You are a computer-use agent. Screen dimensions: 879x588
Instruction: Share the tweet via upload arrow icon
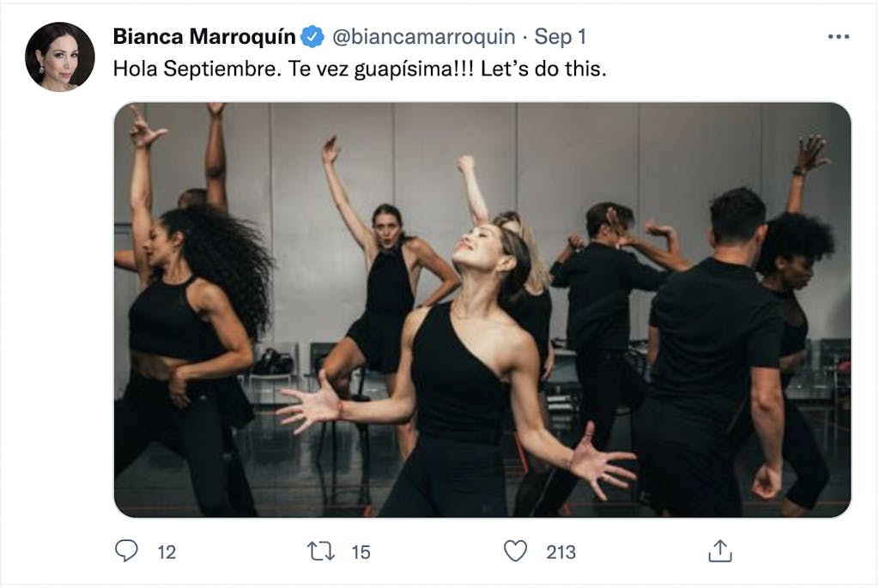(x=719, y=551)
